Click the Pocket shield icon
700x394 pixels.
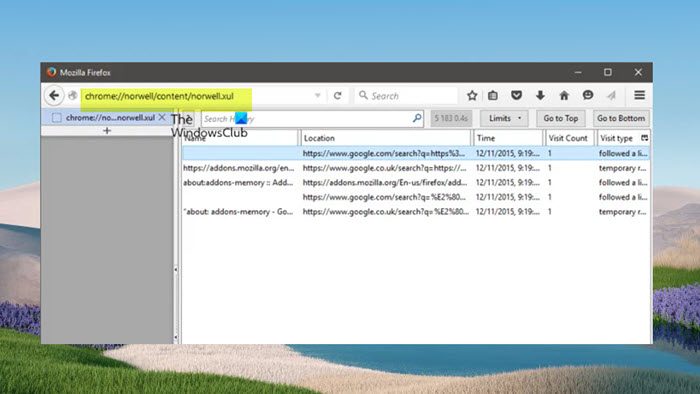517,95
